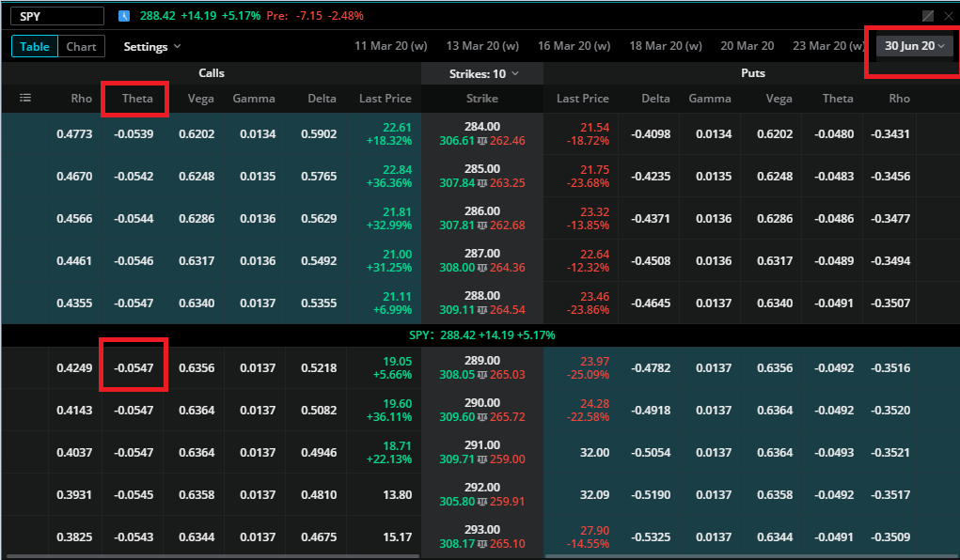
Task: Select the 11 Mar 20 (w) expiration
Action: point(390,46)
